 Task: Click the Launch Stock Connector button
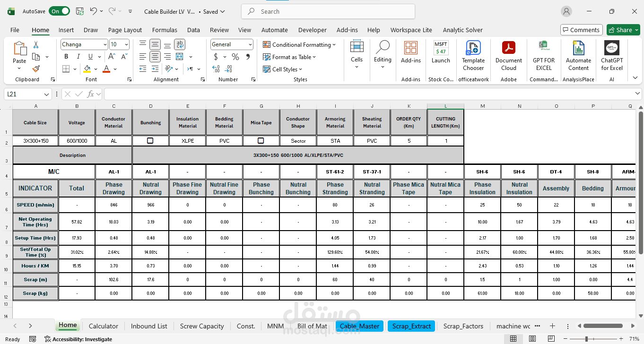coord(441,52)
